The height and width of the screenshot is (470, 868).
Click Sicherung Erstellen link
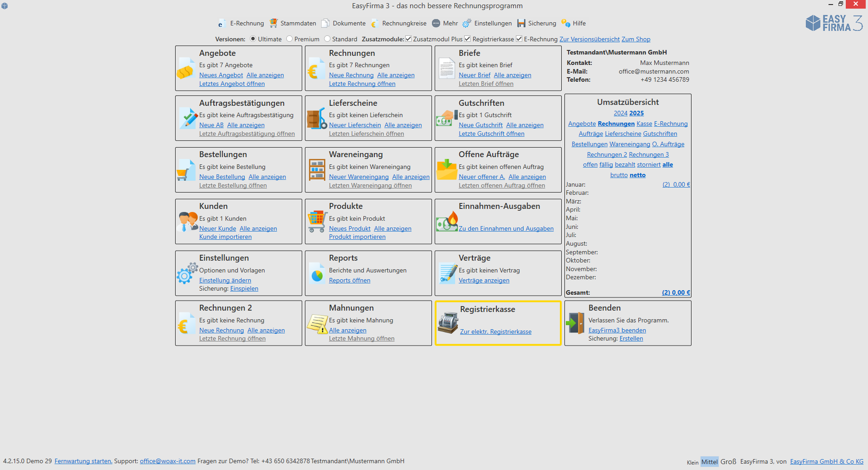pyautogui.click(x=631, y=338)
